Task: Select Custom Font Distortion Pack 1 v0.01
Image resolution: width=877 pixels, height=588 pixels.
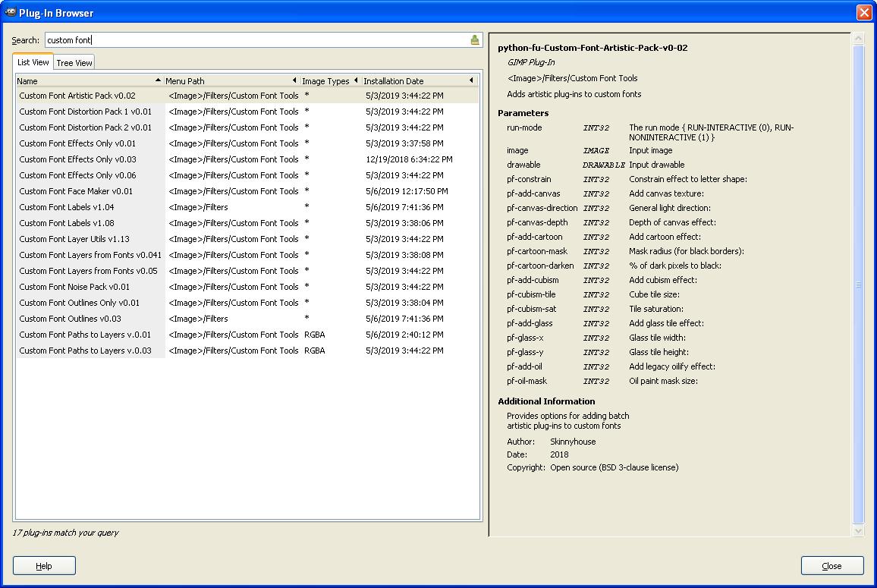Action: click(247, 112)
